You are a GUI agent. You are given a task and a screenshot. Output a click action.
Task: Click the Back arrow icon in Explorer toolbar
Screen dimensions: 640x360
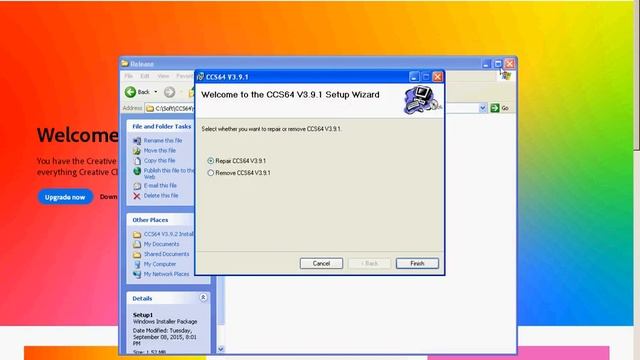pyautogui.click(x=131, y=92)
